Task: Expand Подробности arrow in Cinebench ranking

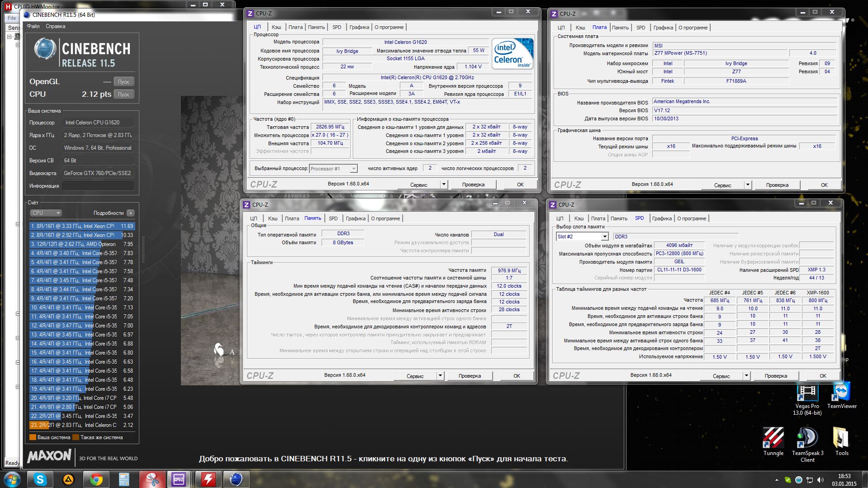Action: [x=130, y=213]
